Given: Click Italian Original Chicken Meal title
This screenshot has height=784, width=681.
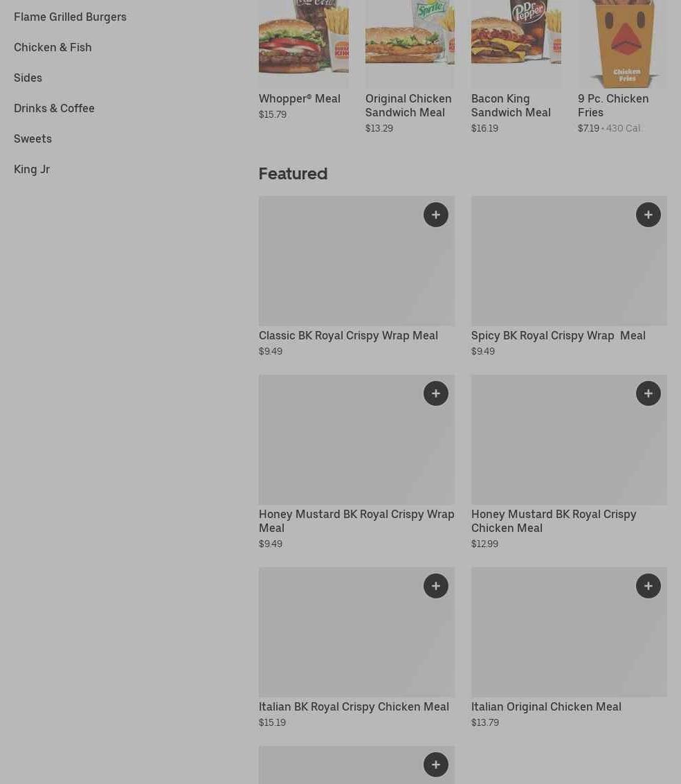Looking at the screenshot, I should coord(546,706).
